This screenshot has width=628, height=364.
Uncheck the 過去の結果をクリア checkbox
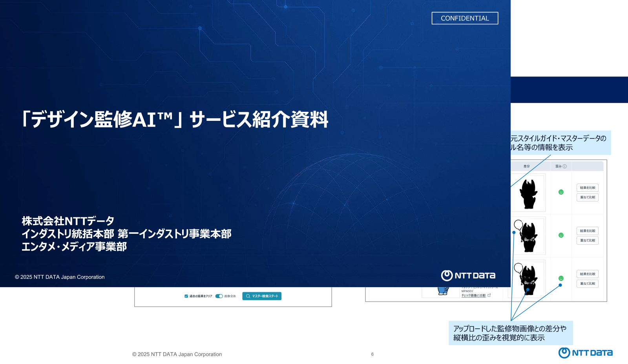click(186, 296)
